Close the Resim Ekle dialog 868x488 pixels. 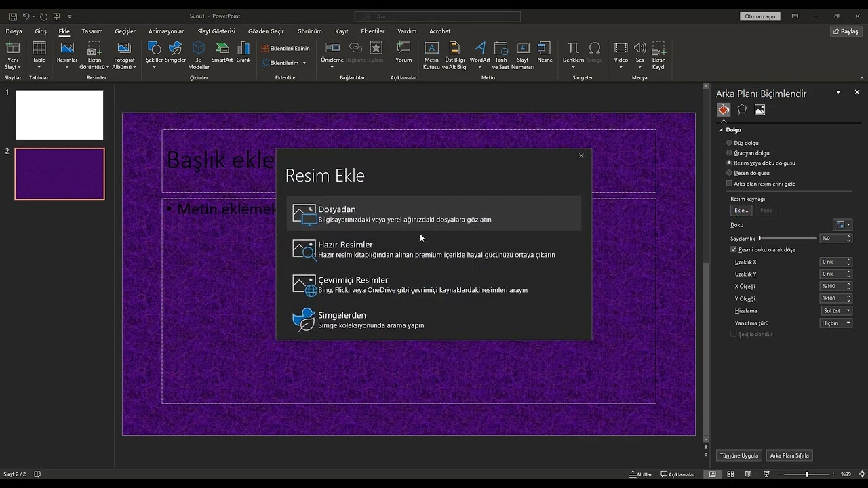click(x=581, y=155)
